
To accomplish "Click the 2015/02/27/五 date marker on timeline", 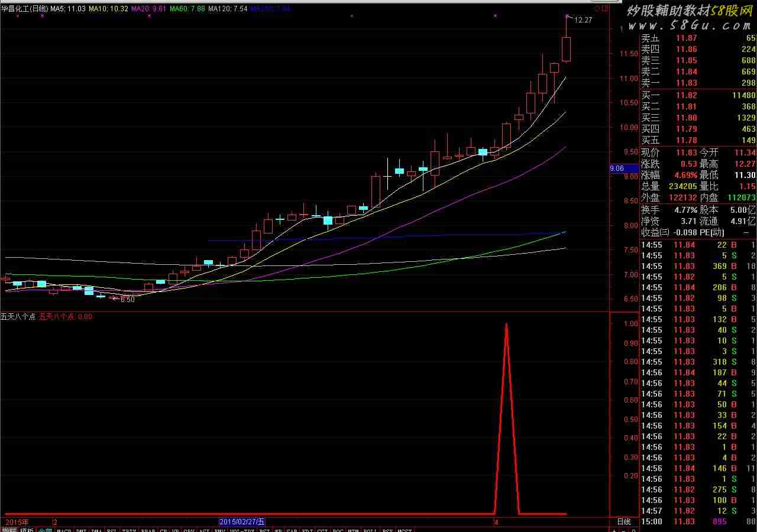I will click(x=242, y=522).
